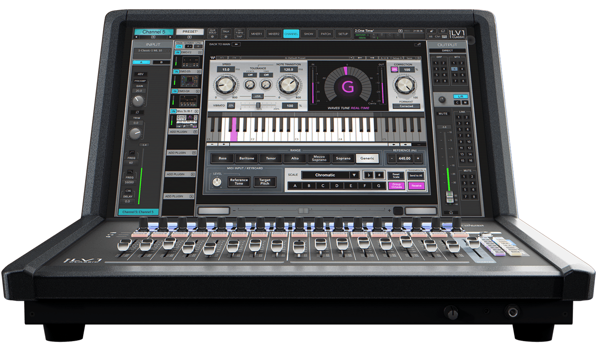The image size is (597, 364).
Task: Open the Chromatic scale dropdown
Action: coord(331,175)
